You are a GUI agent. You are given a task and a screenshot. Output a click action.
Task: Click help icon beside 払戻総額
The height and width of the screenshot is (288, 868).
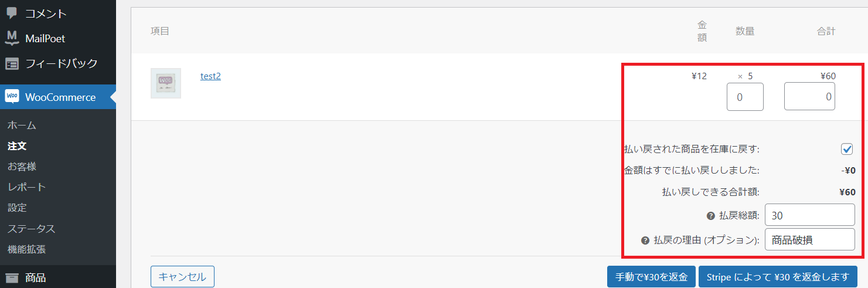tap(711, 215)
